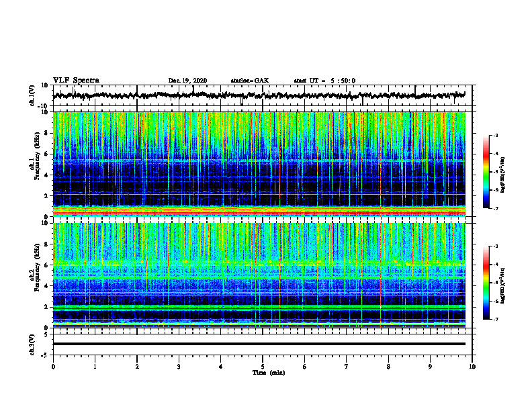532x411 pixels.
Task: Click the "10" time axis tick label
Action: (x=472, y=367)
